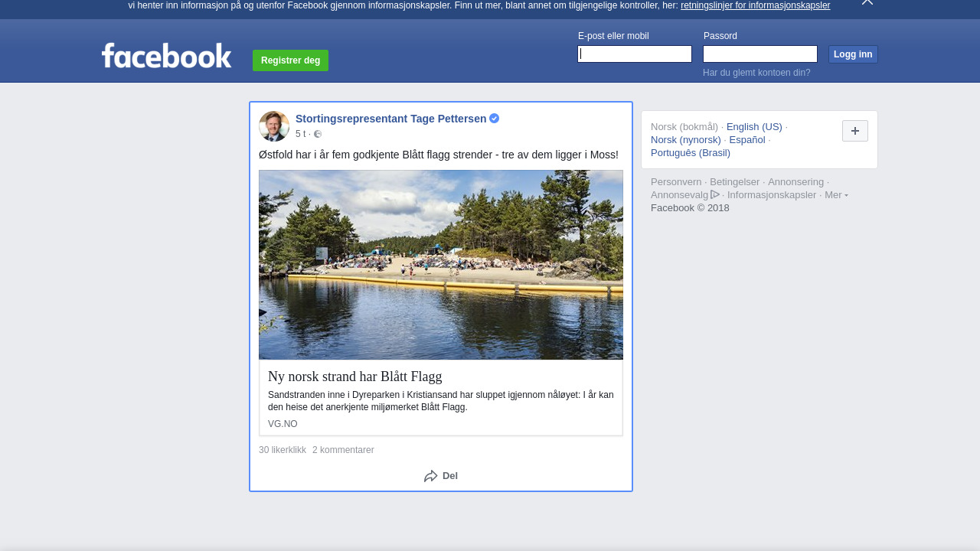Open the beach photo in the post

click(x=441, y=265)
